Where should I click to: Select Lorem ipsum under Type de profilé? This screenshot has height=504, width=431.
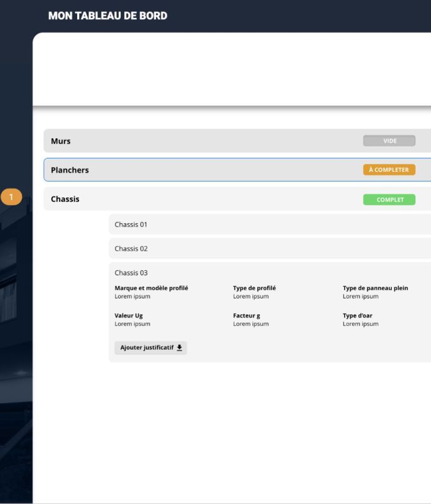[x=251, y=297]
